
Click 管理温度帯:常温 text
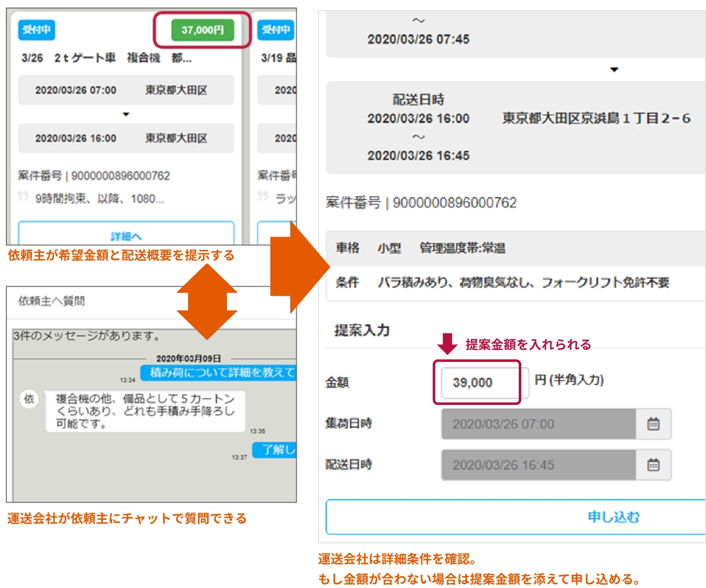click(x=463, y=248)
